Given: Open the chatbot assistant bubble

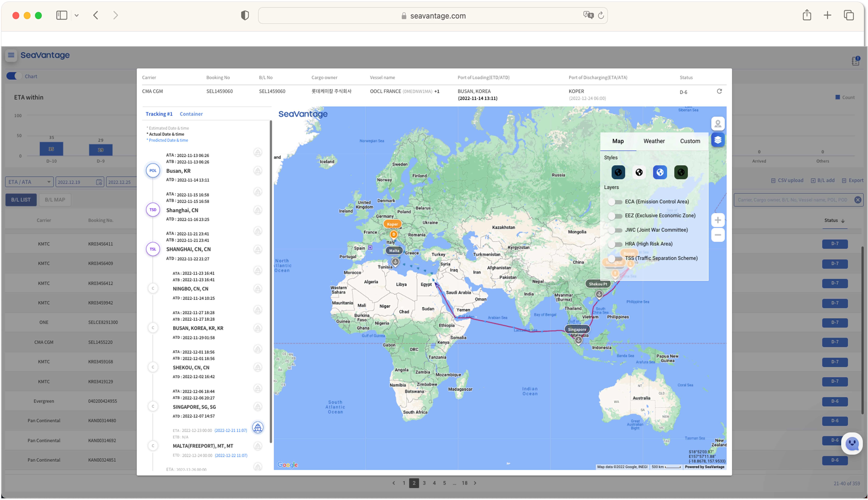Looking at the screenshot, I should tap(852, 444).
